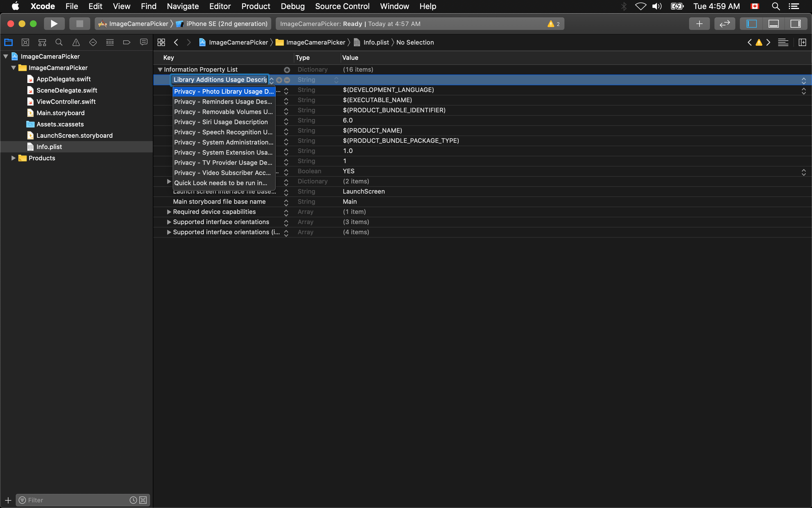Toggle recent files filter clock icon

click(133, 500)
